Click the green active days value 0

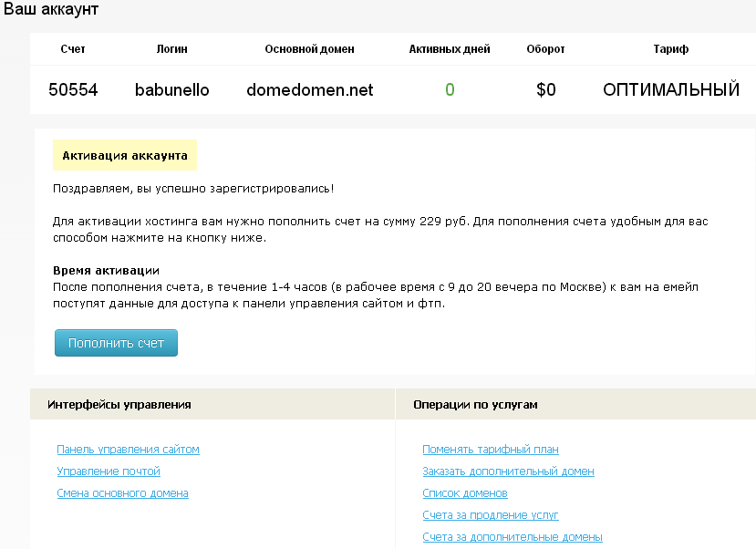point(450,89)
